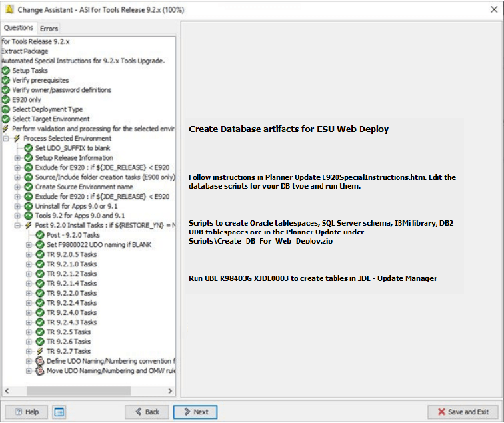Select the TR 9.2.2.4 Tasks row
504x423 pixels.
[72, 303]
